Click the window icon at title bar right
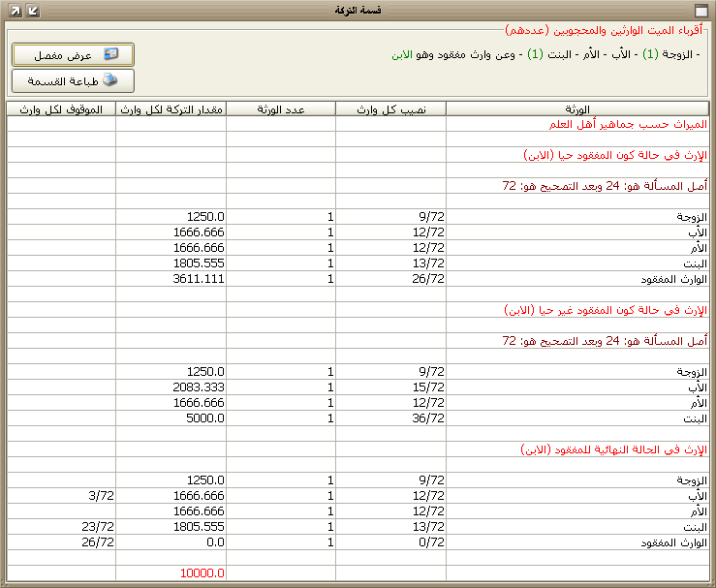Image resolution: width=716 pixels, height=588 pixels. [x=702, y=10]
